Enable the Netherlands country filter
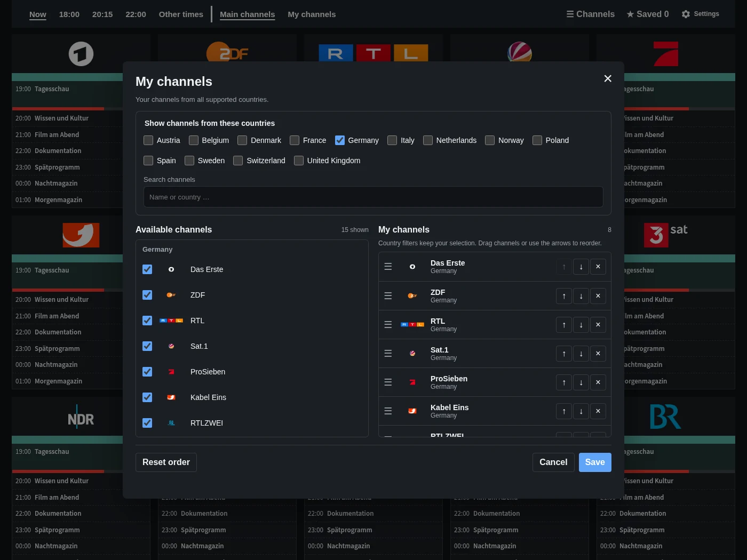Image resolution: width=747 pixels, height=560 pixels. click(428, 140)
